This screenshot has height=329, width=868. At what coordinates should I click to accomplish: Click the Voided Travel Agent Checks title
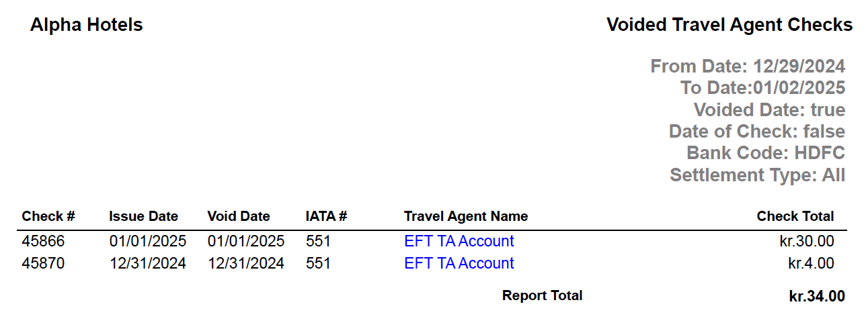point(729,26)
